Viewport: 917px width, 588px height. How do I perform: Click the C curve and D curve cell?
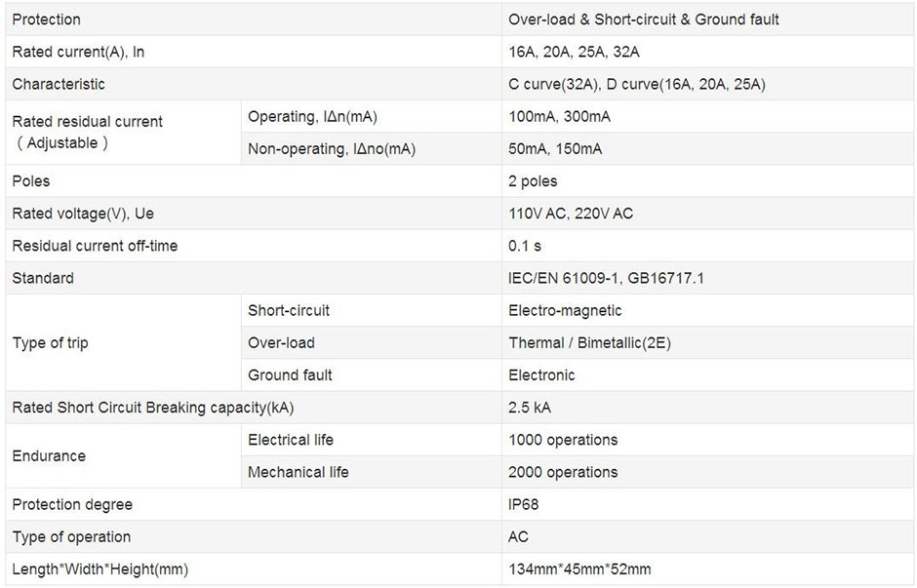click(636, 84)
